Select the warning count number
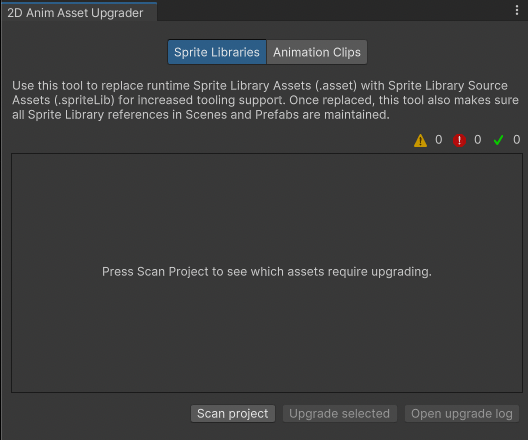 click(438, 140)
